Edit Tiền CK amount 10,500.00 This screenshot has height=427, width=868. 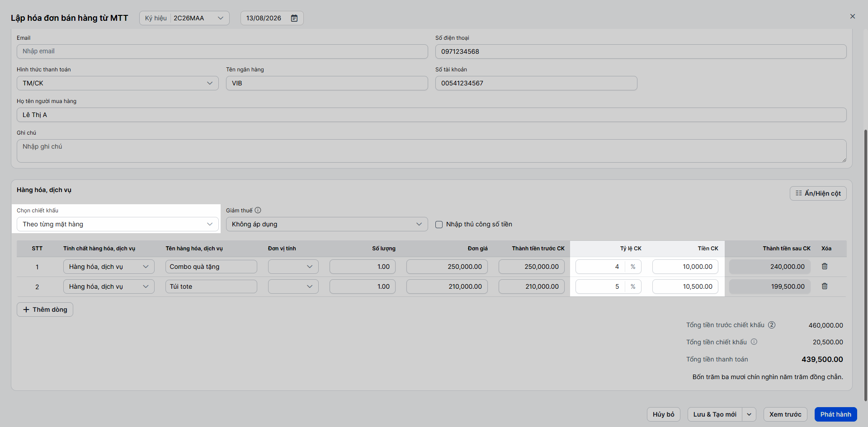point(685,286)
